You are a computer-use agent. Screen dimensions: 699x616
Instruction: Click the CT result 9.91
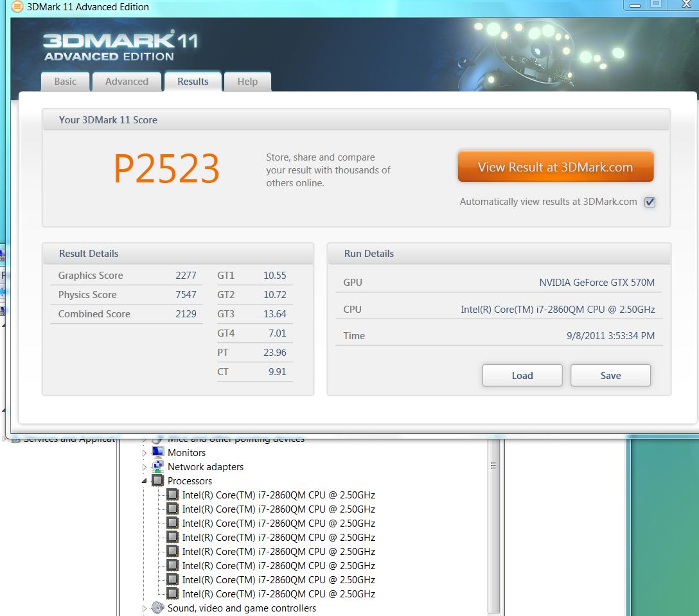(x=278, y=371)
